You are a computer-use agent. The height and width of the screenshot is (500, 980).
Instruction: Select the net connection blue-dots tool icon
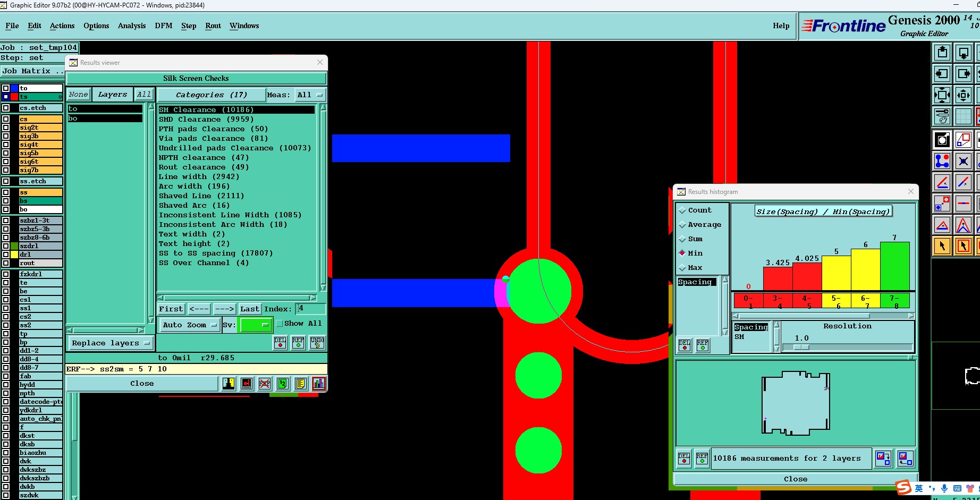pos(942,161)
